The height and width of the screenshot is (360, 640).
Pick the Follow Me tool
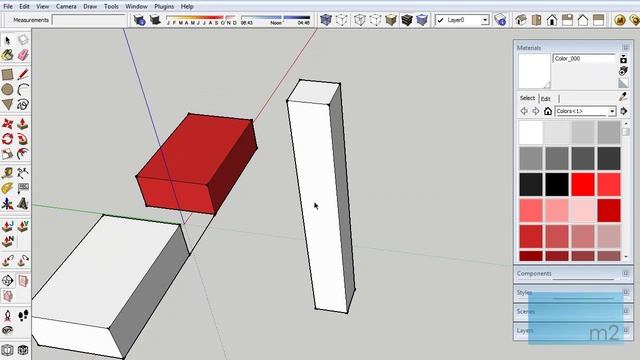coord(23,139)
